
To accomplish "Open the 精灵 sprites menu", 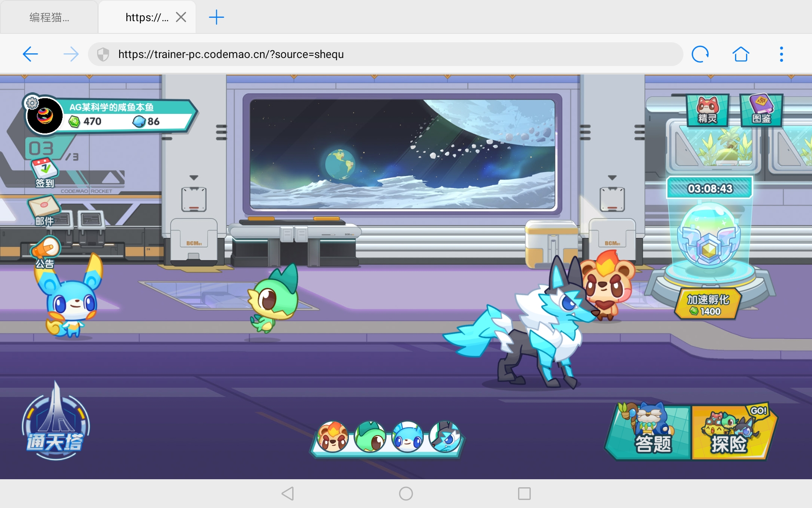I will [x=708, y=110].
